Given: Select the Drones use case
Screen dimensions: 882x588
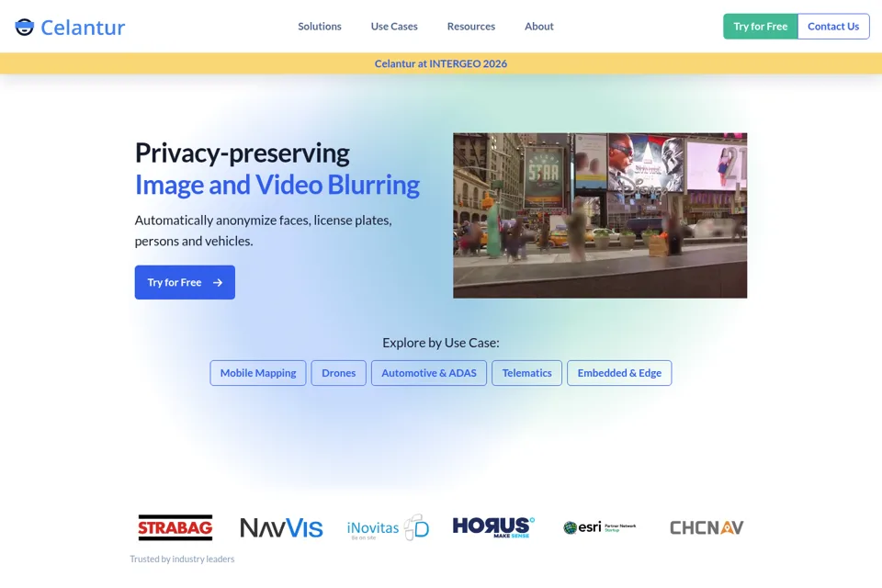Looking at the screenshot, I should (339, 373).
